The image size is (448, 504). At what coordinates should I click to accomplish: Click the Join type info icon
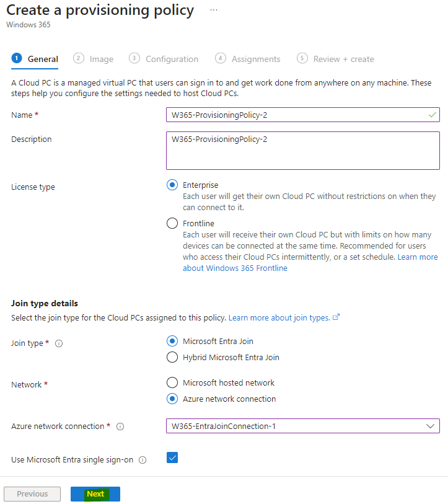point(59,343)
